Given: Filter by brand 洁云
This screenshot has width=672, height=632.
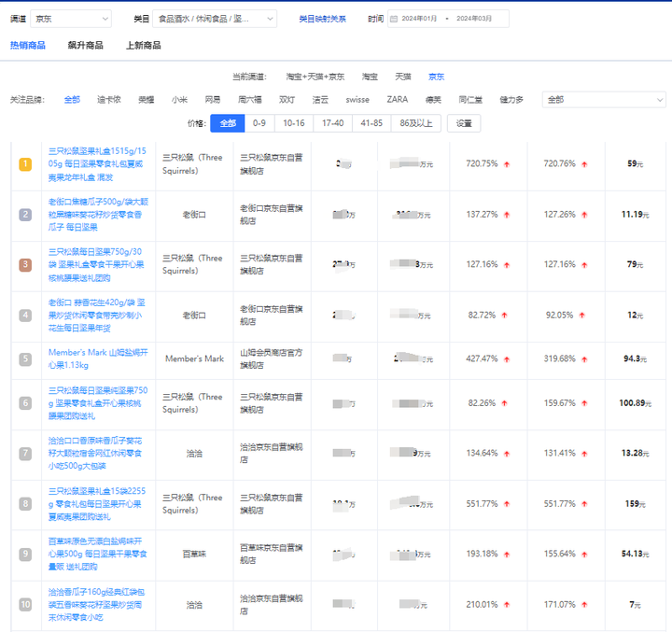Looking at the screenshot, I should coord(320,100).
